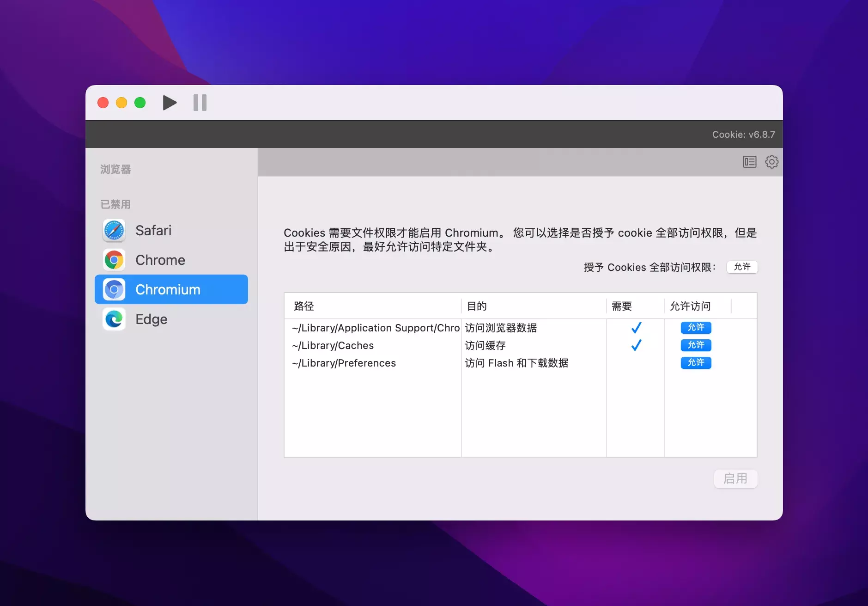Sort table by 目的 column header
Screen dimensions: 868x606
pyautogui.click(x=477, y=306)
